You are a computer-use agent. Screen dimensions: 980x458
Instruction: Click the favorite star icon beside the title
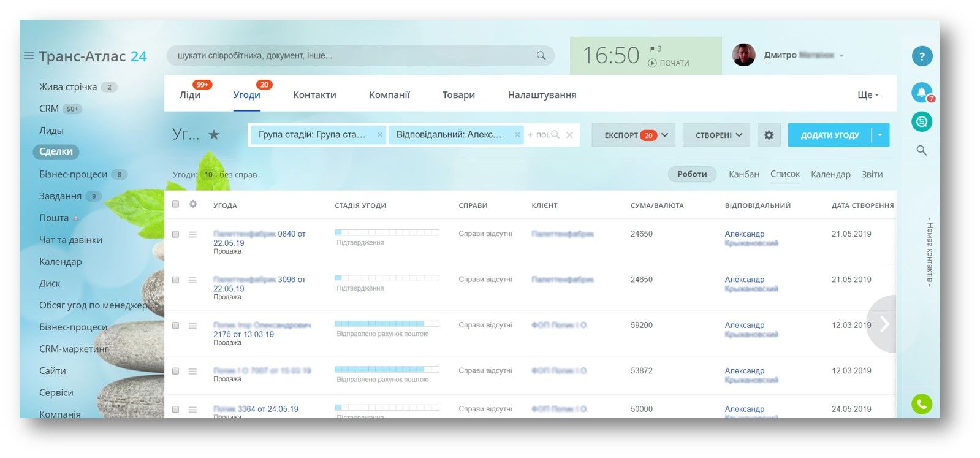point(214,135)
